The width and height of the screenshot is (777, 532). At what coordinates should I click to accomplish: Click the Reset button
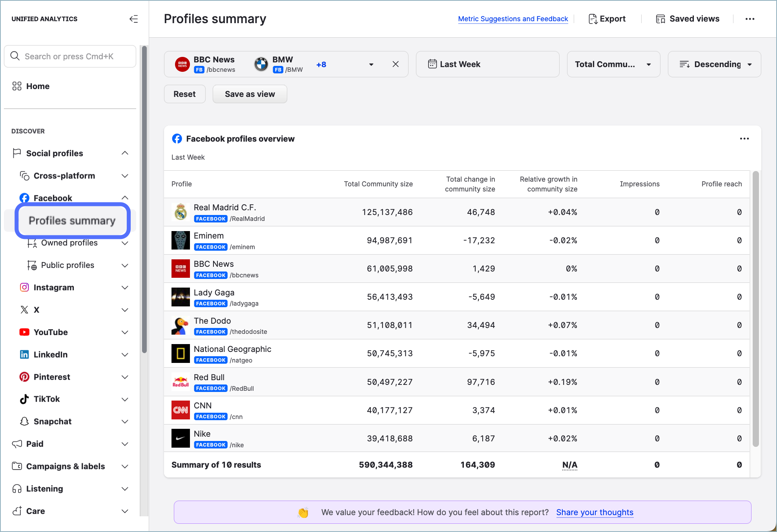(184, 94)
